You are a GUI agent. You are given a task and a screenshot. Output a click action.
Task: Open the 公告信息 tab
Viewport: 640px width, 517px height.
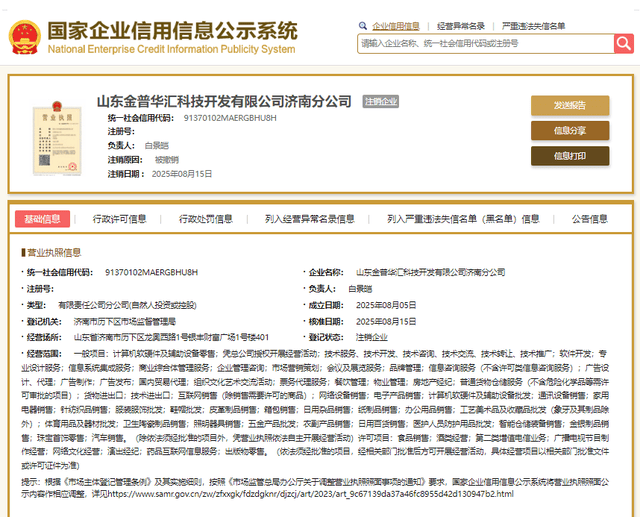pos(590,219)
